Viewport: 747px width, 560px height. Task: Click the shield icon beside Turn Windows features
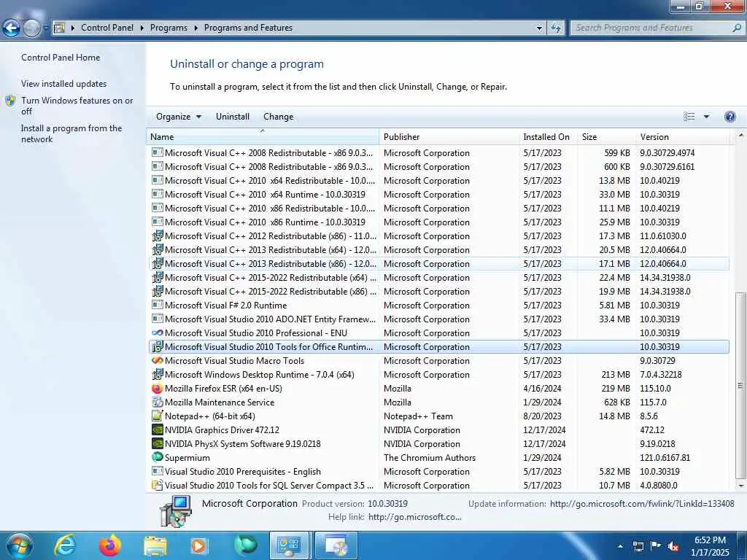pos(10,101)
